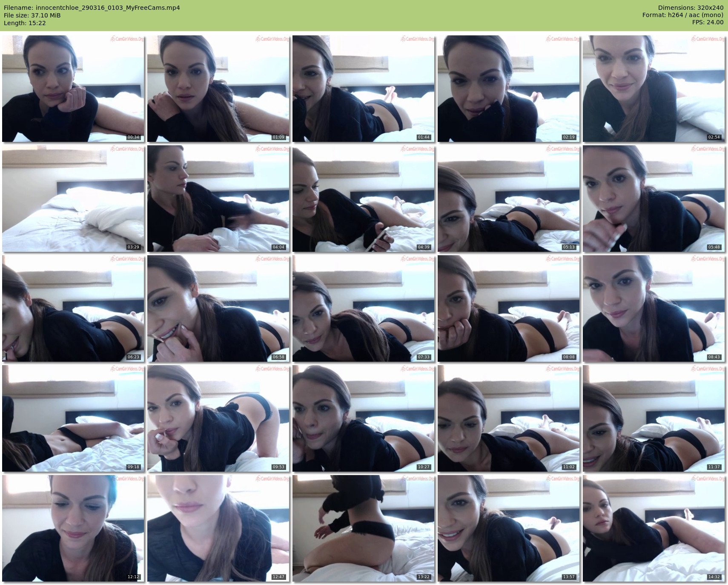
Task: Open the last thumbnail marked 14:32
Action: point(653,528)
